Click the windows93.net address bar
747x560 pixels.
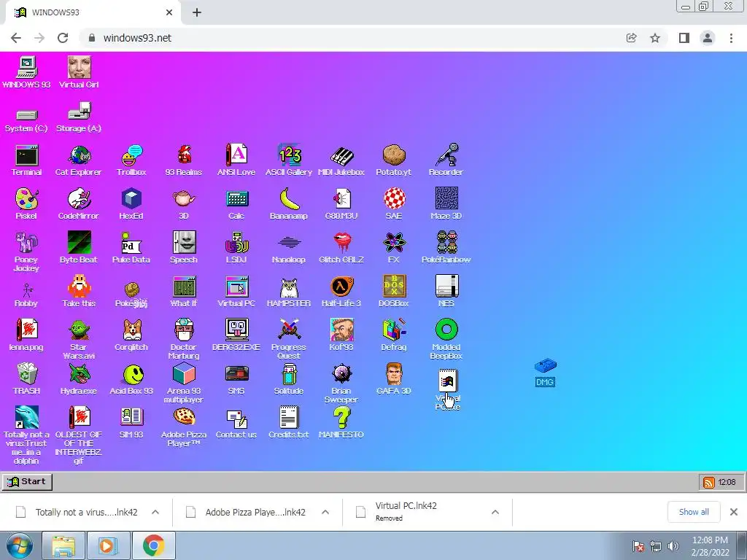[x=352, y=38]
